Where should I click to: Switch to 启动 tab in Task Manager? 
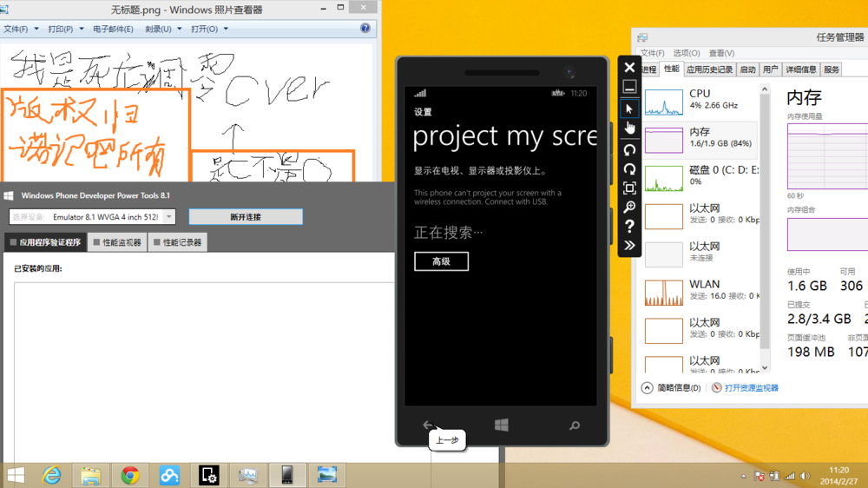pyautogui.click(x=748, y=69)
